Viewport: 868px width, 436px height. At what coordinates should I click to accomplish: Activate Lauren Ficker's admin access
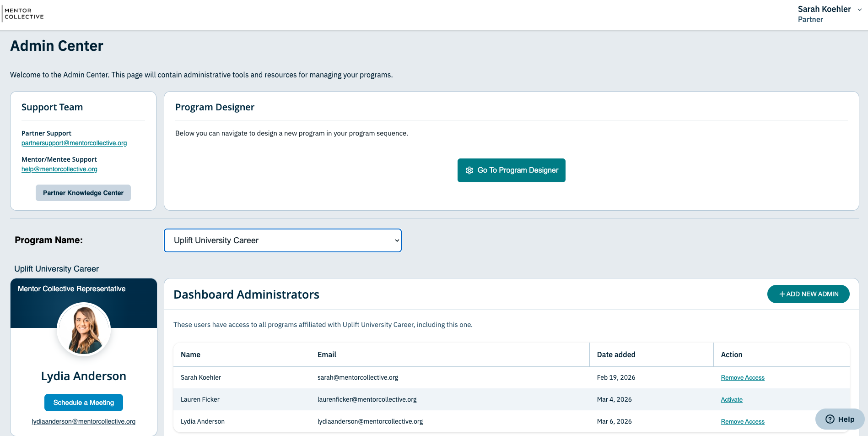[732, 399]
